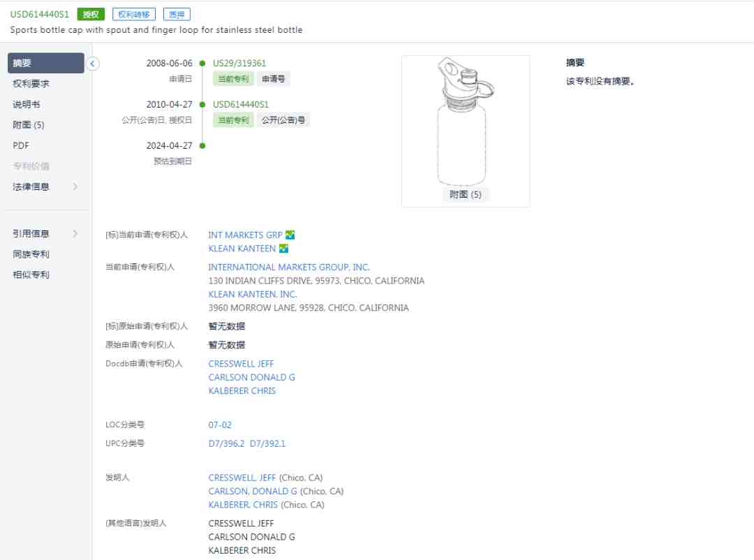The width and height of the screenshot is (754, 560).
Task: Click the header patent number USD614440S1
Action: [39, 15]
